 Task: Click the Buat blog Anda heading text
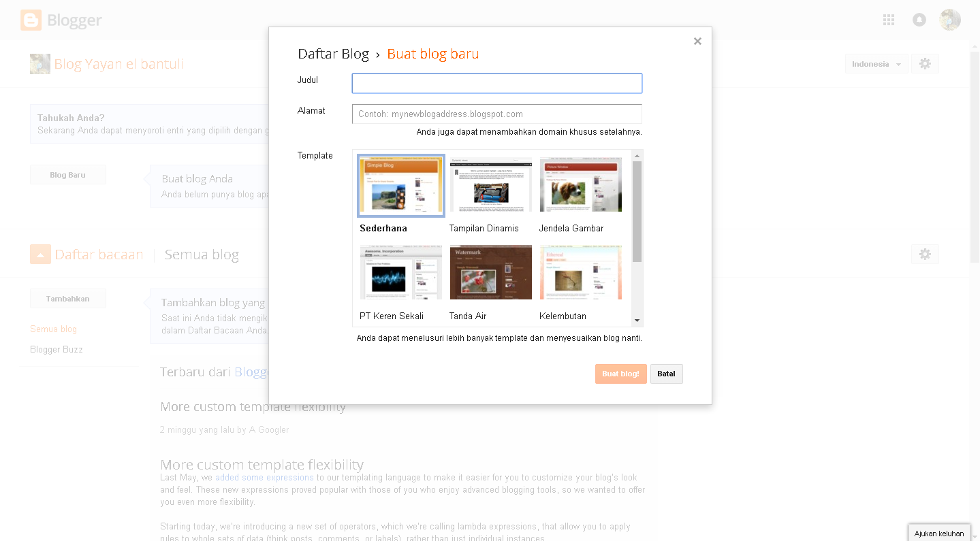[x=197, y=179]
